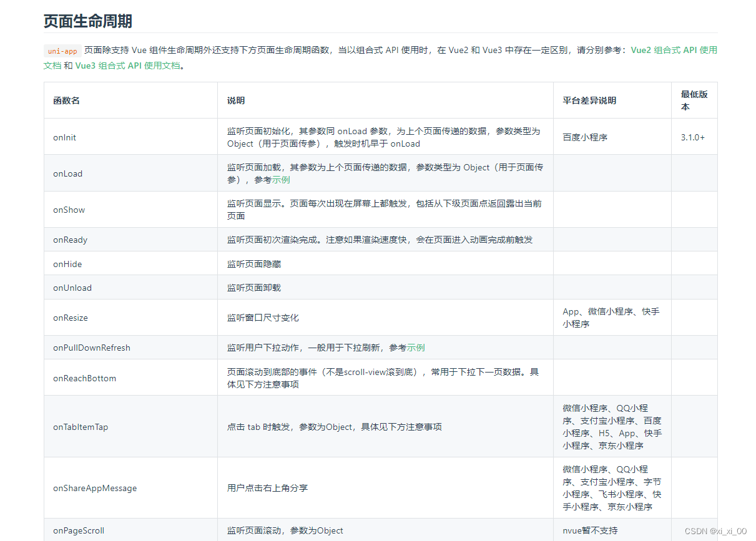This screenshot has height=541, width=756.
Task: Select the 最低版本 column header
Action: [694, 100]
